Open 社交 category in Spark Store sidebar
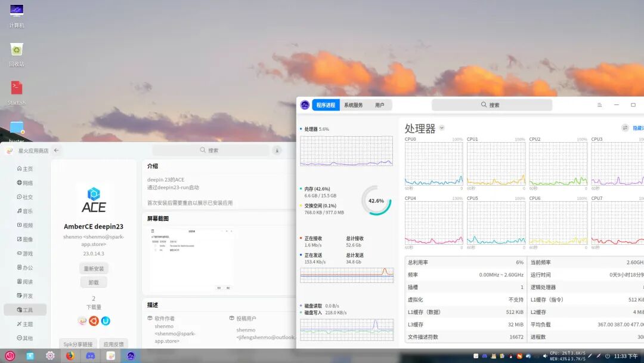Image resolution: width=644 pixels, height=363 pixels. tap(24, 197)
